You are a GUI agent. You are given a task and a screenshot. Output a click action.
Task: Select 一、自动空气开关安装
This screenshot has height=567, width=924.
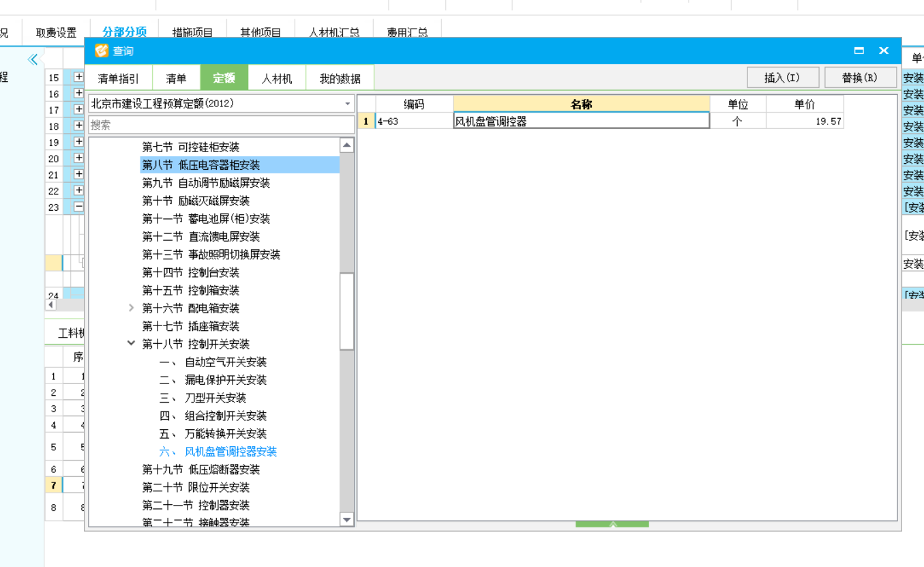click(x=213, y=362)
